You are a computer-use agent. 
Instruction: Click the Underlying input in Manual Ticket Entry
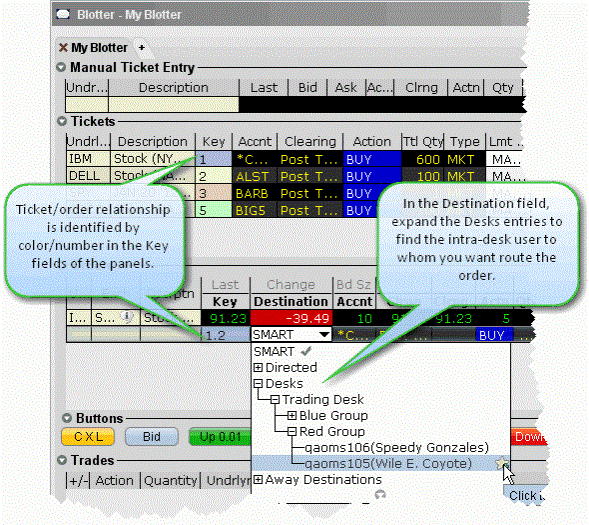click(x=87, y=104)
